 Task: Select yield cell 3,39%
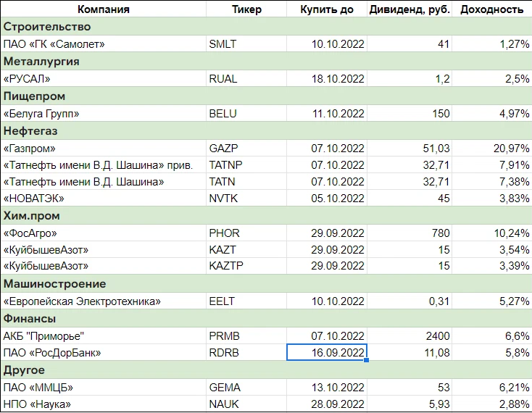pyautogui.click(x=491, y=265)
